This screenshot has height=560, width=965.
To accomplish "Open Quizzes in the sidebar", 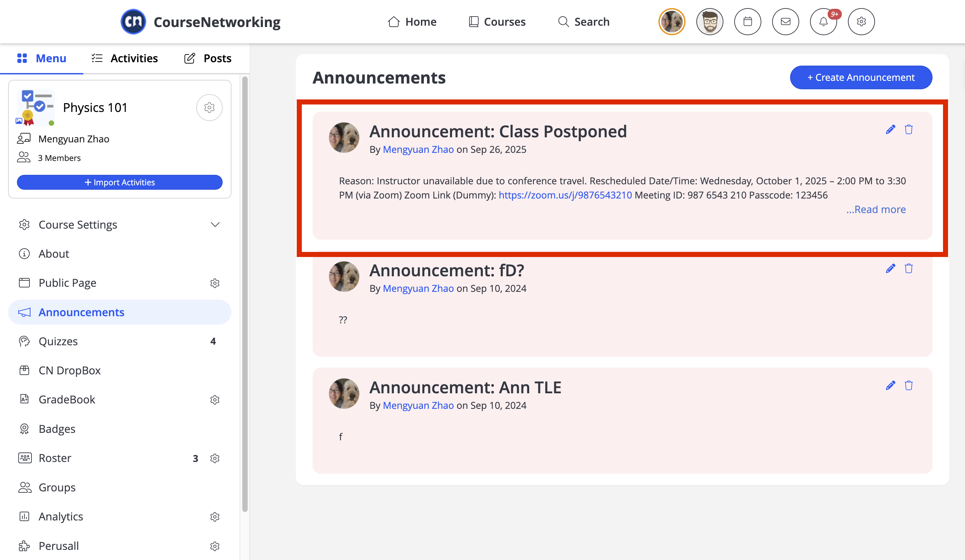I will 119,341.
